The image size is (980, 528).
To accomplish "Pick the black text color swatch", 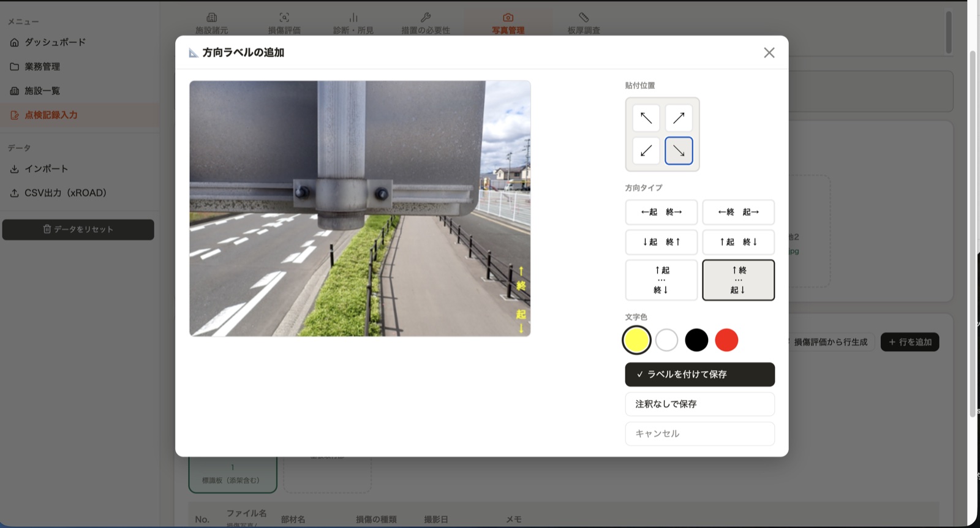I will pyautogui.click(x=696, y=340).
